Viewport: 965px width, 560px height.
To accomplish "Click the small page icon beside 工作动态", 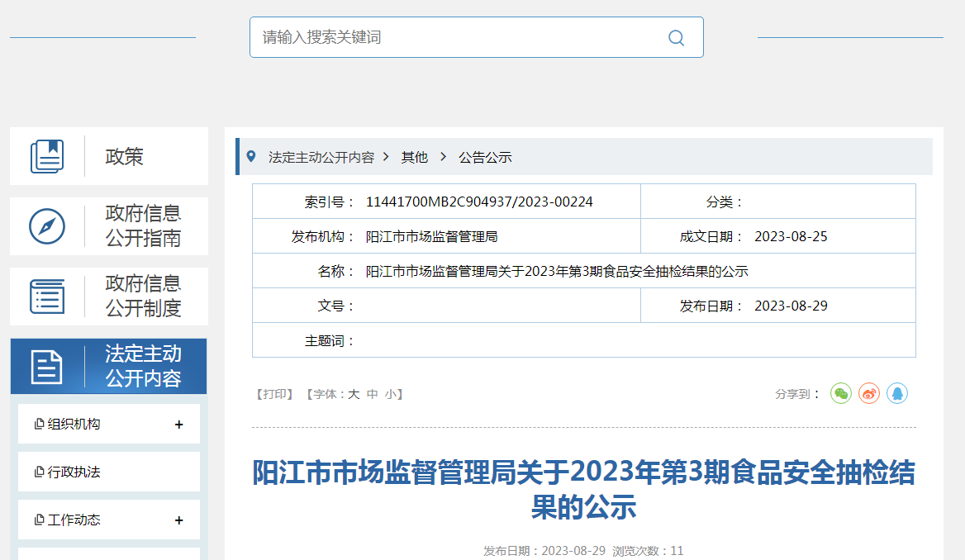I will 40,520.
